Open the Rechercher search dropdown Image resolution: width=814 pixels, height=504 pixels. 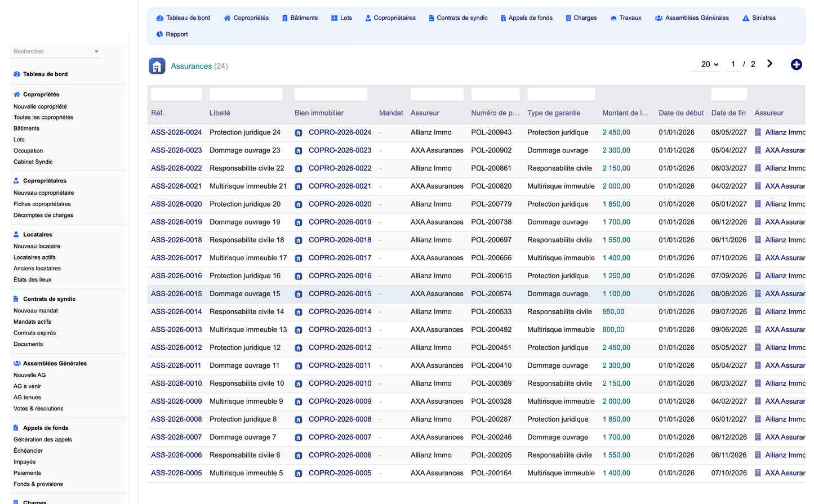56,51
